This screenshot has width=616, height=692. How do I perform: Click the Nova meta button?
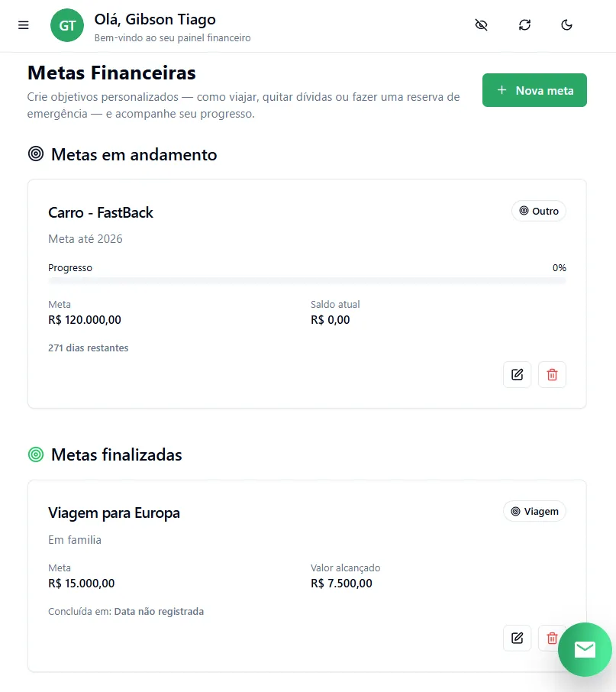(x=534, y=90)
